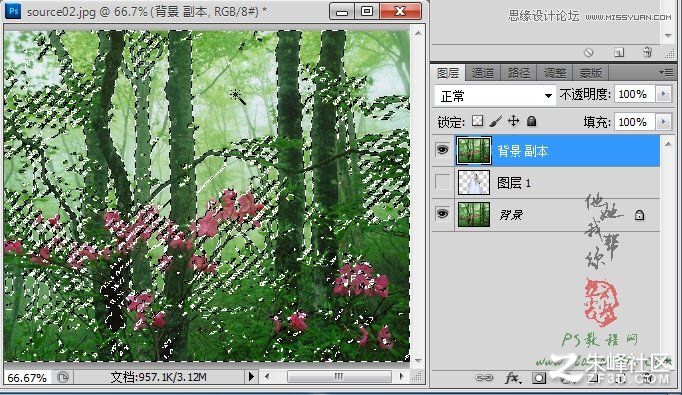Click the lock position move icon
The image size is (682, 395).
click(514, 121)
